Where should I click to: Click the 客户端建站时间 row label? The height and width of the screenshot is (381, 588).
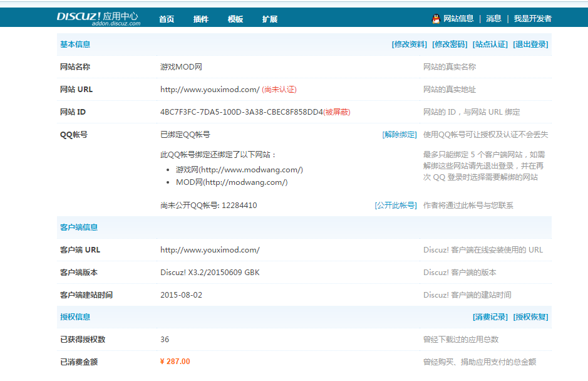coord(86,295)
